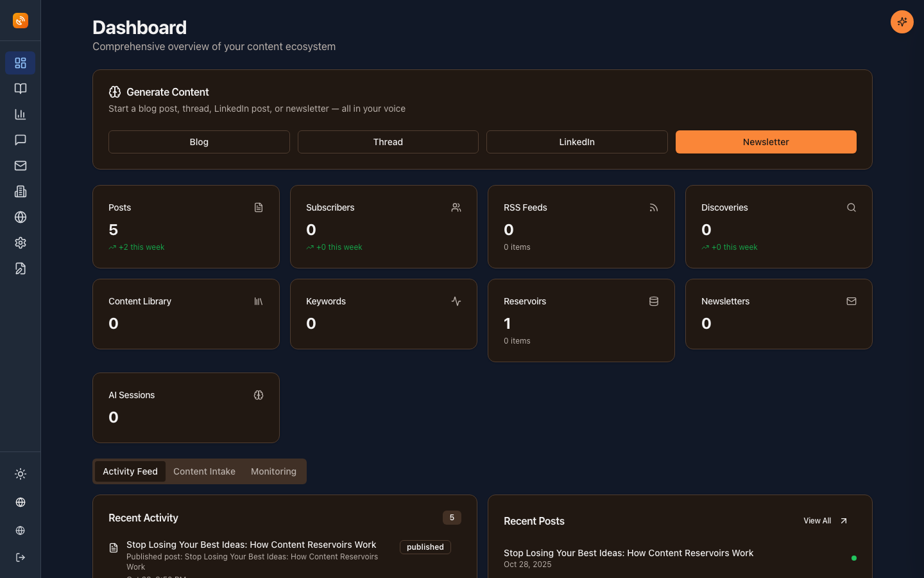Click the press/news icon in sidebar

pyautogui.click(x=20, y=191)
